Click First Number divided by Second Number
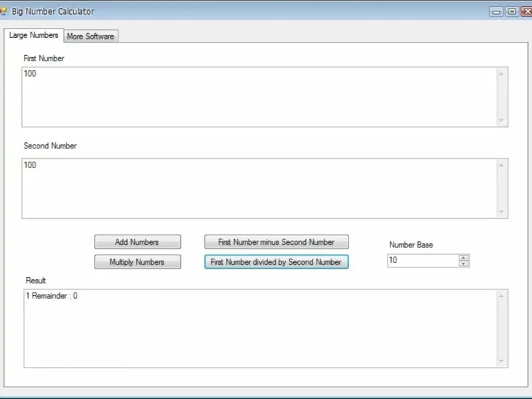 click(276, 262)
